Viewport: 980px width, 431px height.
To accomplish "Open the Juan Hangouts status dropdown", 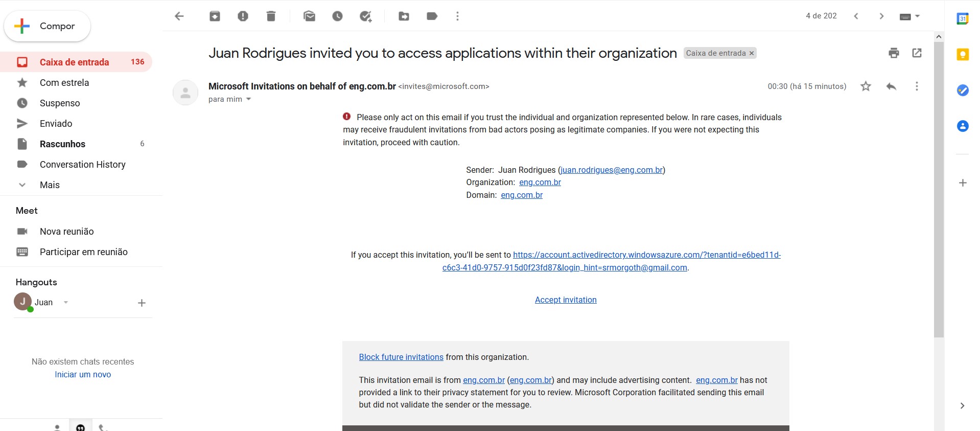I will tap(66, 303).
